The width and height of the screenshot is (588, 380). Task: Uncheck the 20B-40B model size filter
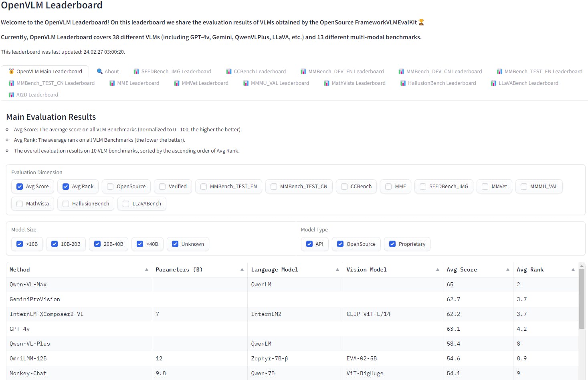point(97,244)
